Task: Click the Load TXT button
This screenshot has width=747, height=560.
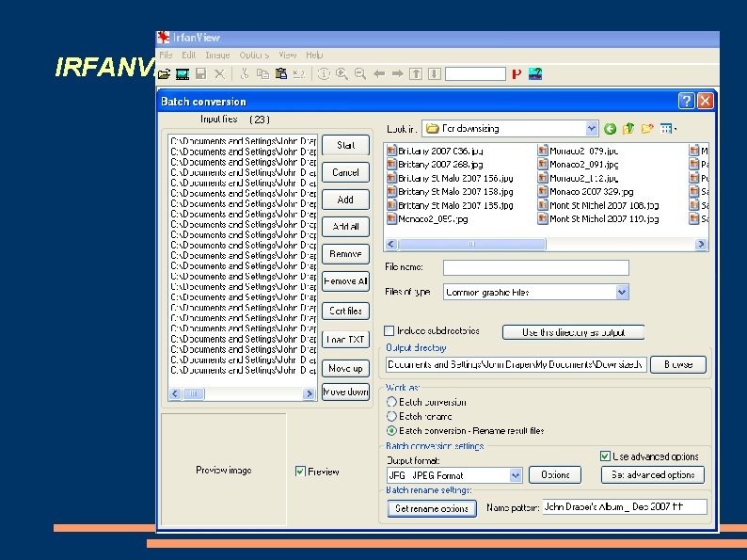Action: (x=346, y=340)
